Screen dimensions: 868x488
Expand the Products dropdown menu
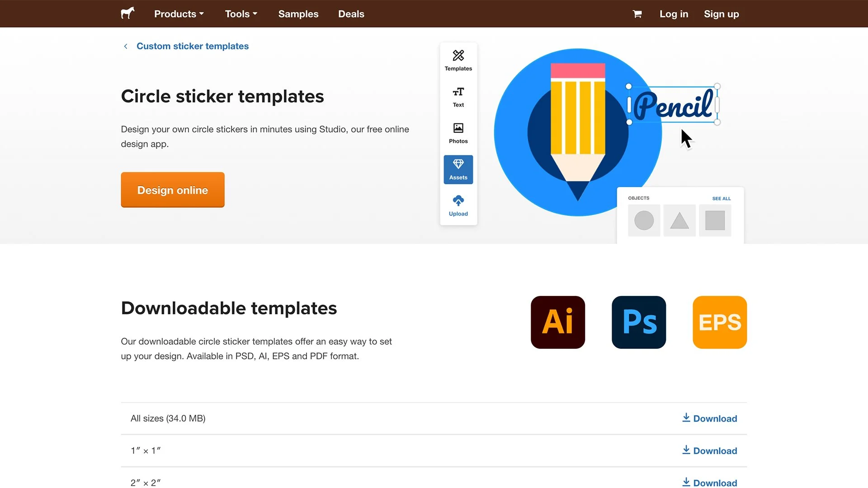179,14
